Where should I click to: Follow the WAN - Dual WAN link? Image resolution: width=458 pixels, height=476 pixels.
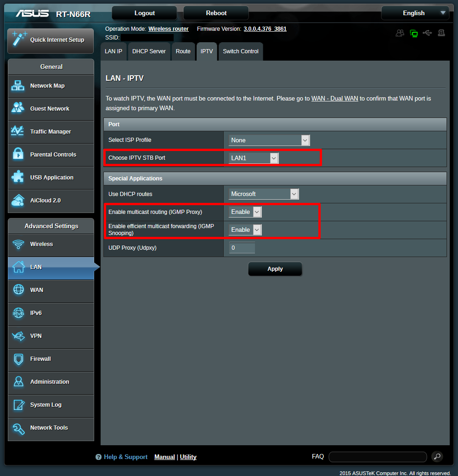click(334, 99)
